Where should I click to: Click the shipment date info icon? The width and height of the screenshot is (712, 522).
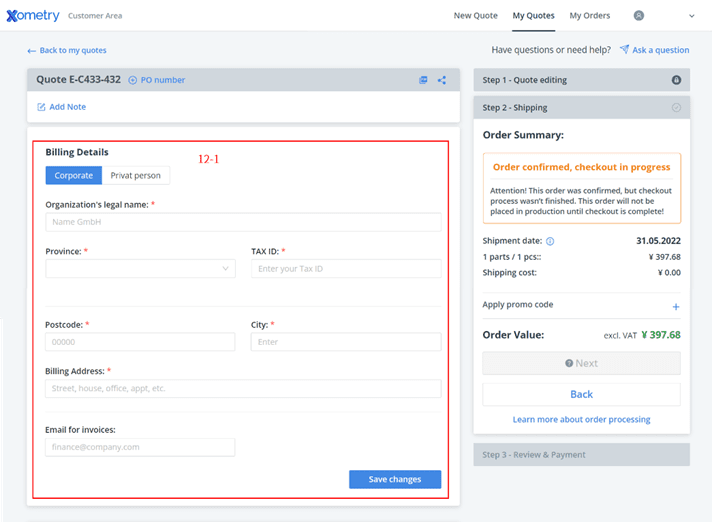[x=550, y=241]
